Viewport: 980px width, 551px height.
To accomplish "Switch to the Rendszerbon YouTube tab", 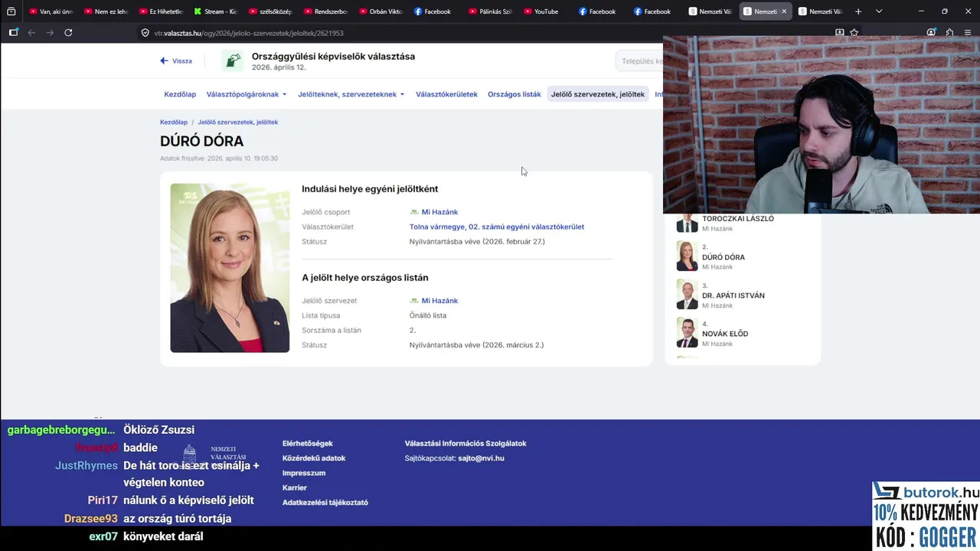I will [x=325, y=11].
